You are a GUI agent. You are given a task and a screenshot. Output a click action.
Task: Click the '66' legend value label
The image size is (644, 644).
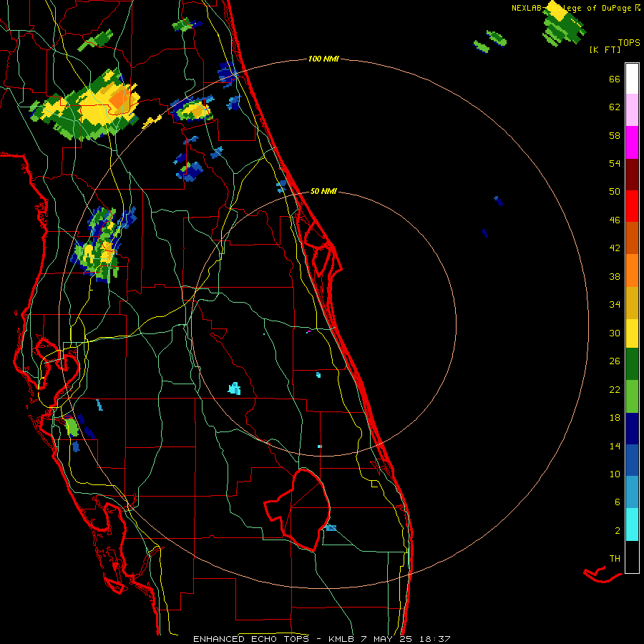tap(615, 79)
